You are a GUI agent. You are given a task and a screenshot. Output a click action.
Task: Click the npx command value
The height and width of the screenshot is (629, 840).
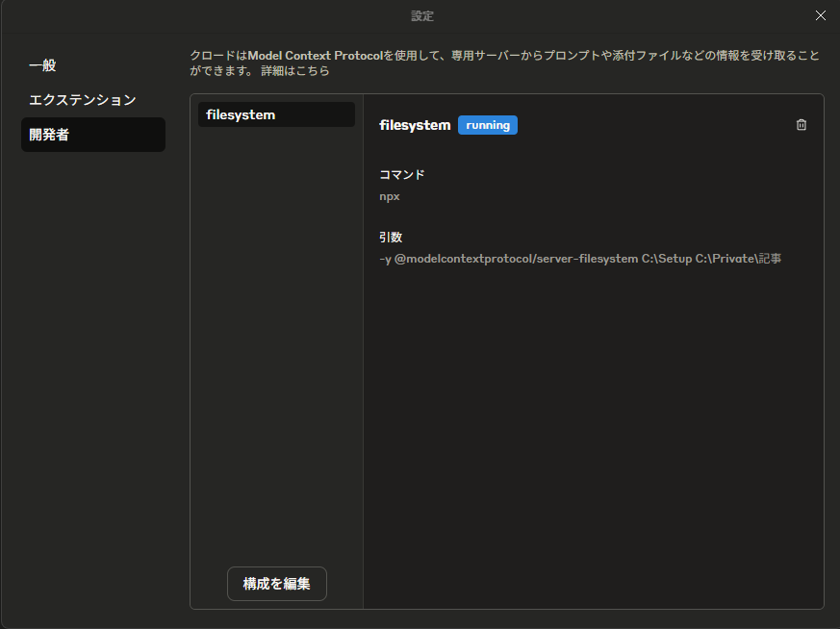pos(389,196)
